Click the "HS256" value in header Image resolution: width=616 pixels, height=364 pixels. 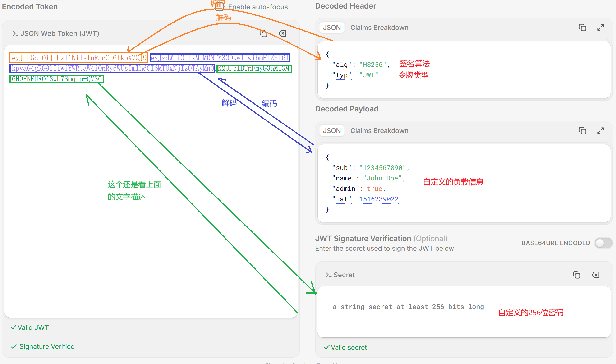pos(372,65)
